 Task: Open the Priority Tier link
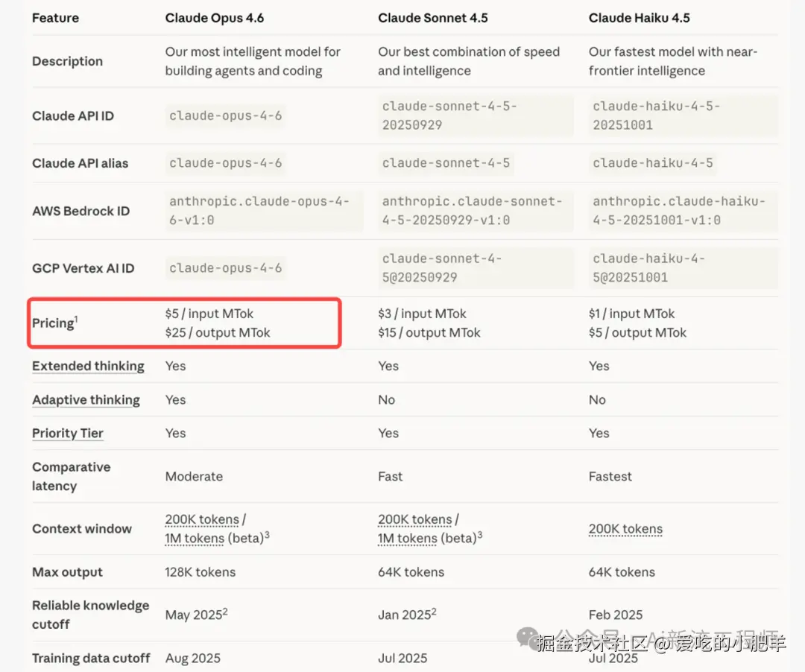[67, 433]
